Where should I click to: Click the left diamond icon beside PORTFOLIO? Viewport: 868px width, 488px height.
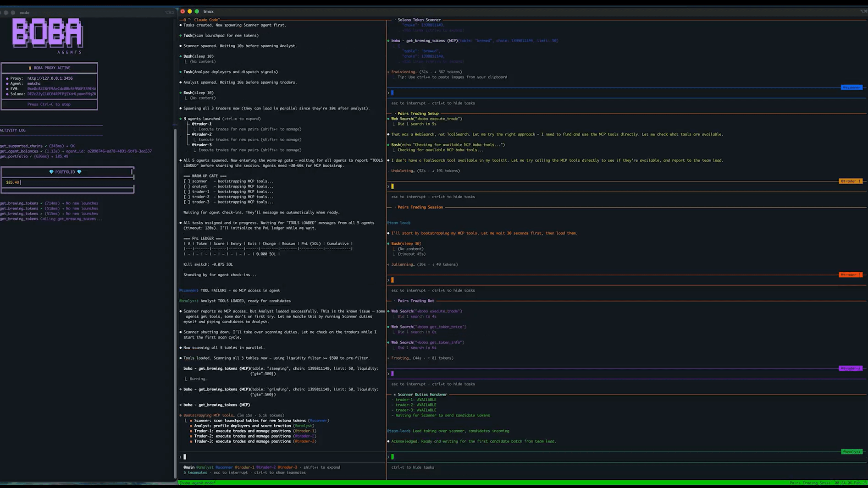(x=51, y=172)
